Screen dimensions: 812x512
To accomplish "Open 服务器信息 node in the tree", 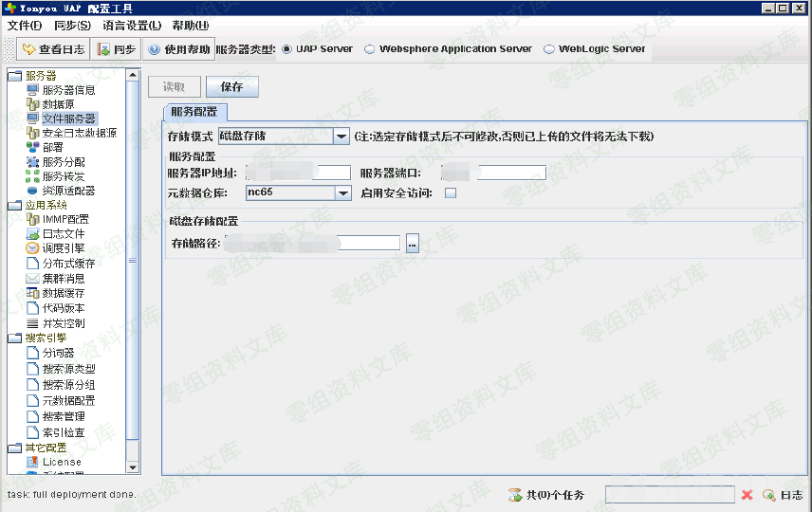I will (x=67, y=90).
